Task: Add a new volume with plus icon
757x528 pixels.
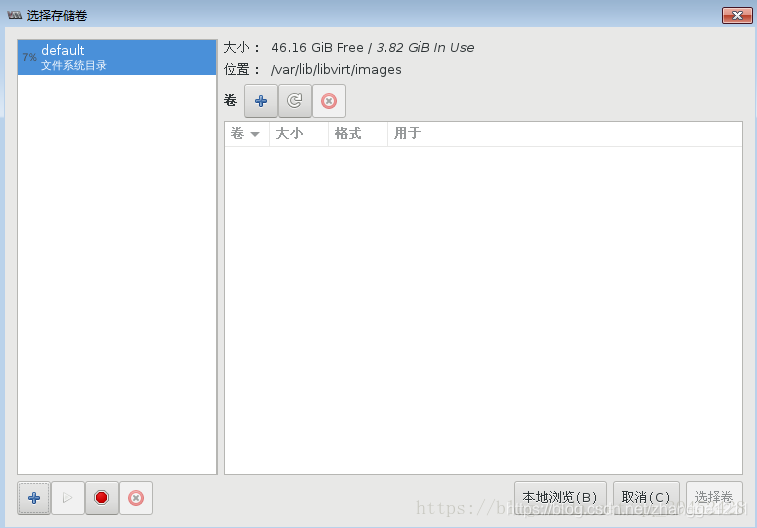Action: (x=261, y=101)
